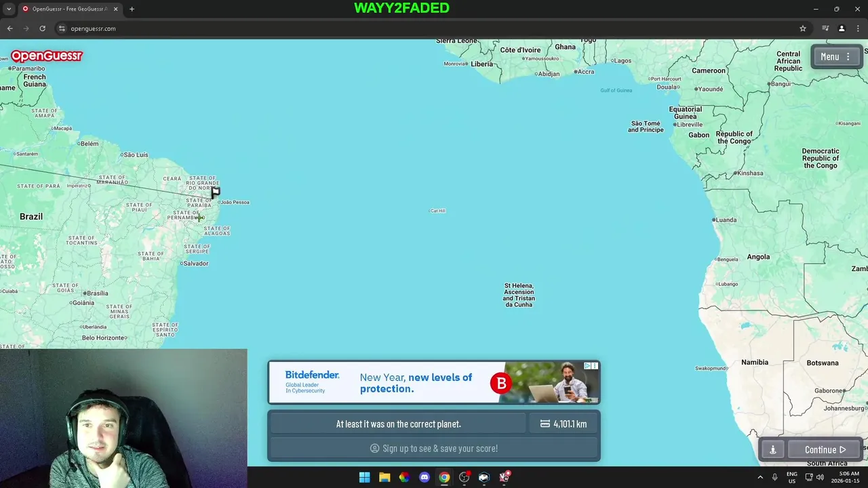The width and height of the screenshot is (868, 488).
Task: Click the São Tomé and Príncipe label
Action: click(646, 127)
